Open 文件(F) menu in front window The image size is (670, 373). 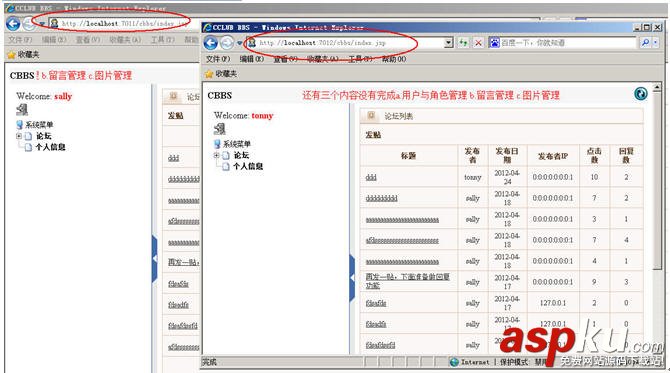click(x=218, y=59)
